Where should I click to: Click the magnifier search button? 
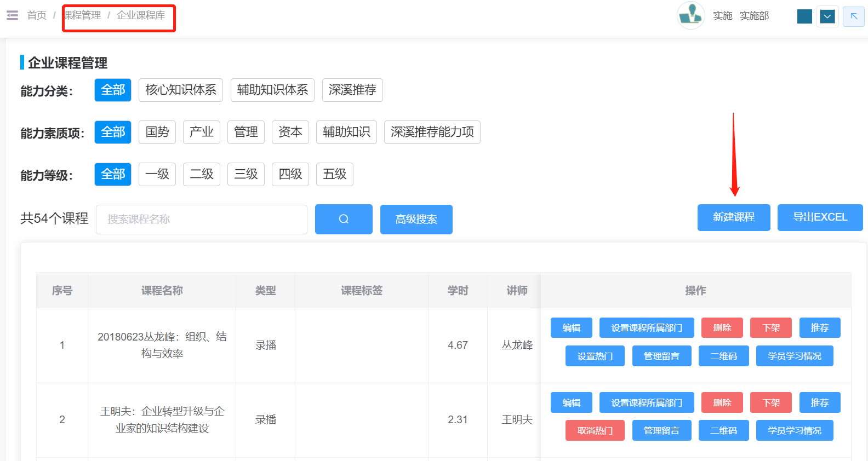point(344,219)
